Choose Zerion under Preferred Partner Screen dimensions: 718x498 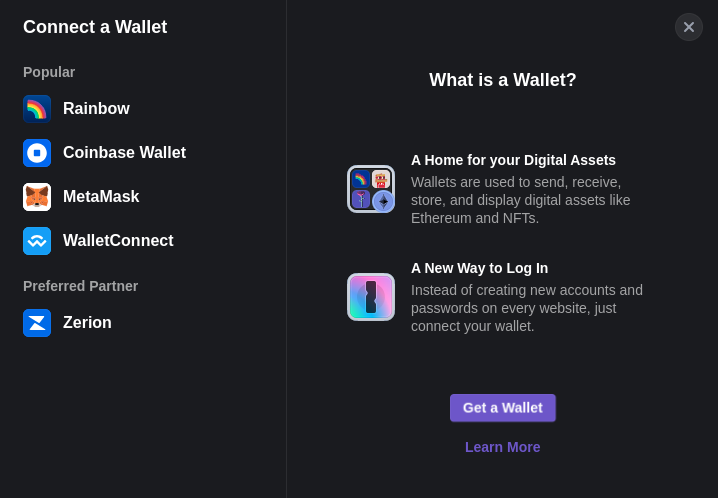pyautogui.click(x=87, y=323)
